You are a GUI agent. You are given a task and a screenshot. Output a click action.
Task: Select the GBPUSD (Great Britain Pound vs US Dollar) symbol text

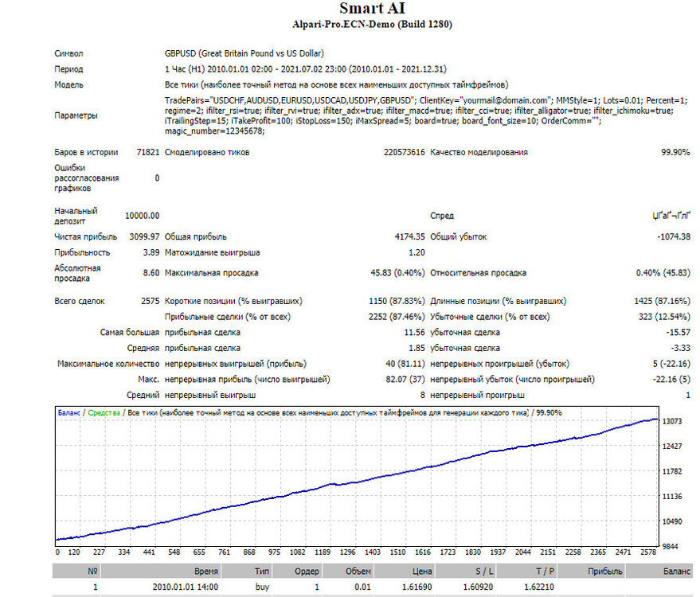(x=244, y=53)
